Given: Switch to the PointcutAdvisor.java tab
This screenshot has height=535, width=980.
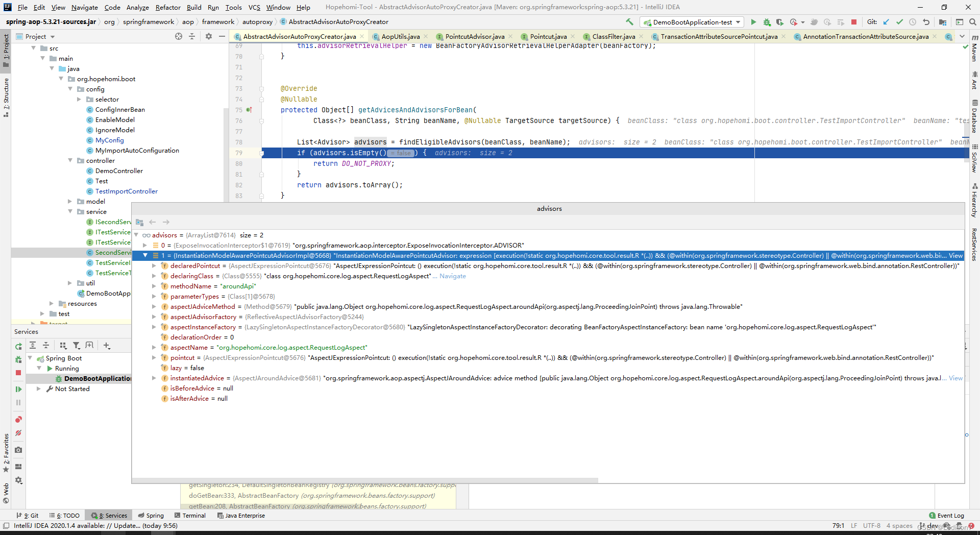Looking at the screenshot, I should 475,36.
